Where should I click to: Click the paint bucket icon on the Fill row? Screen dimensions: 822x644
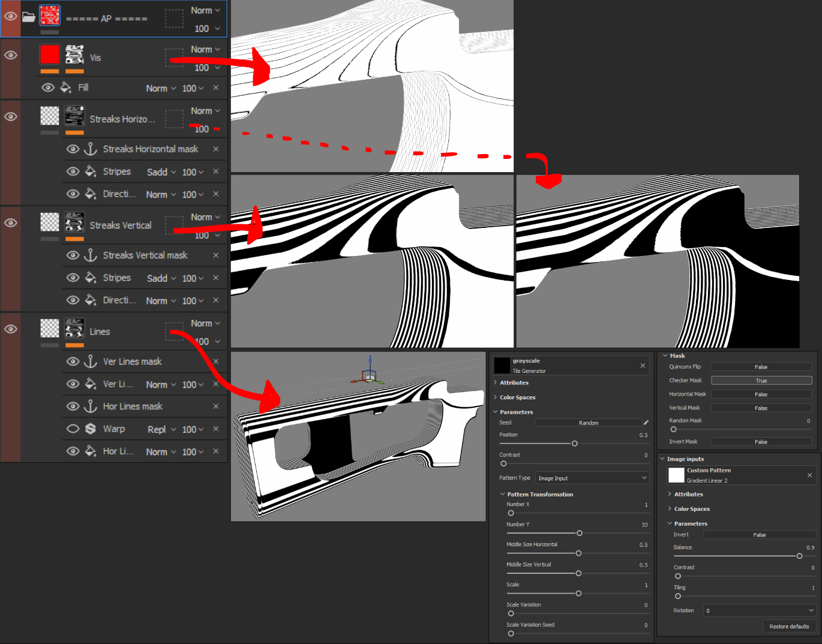tap(66, 88)
